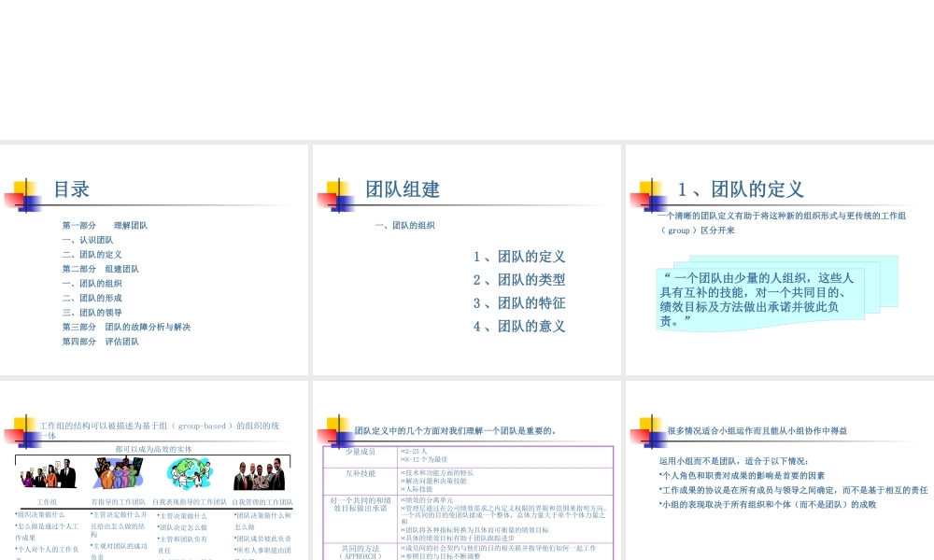Select item 4、团队的意义
Screen dimensions: 934x560
[518, 326]
